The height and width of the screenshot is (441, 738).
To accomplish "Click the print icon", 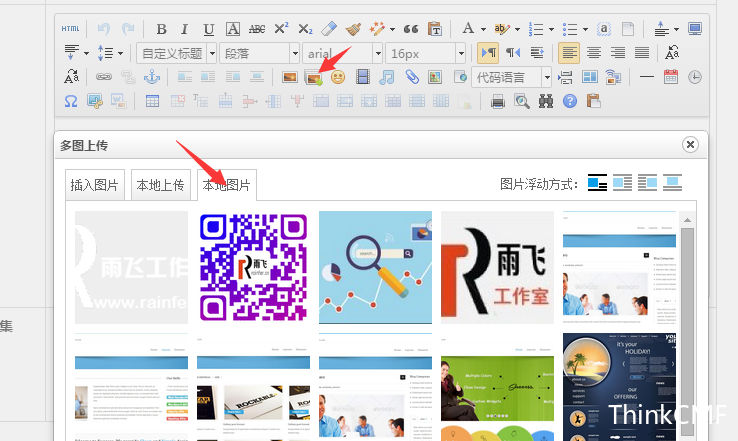I will pyautogui.click(x=497, y=101).
